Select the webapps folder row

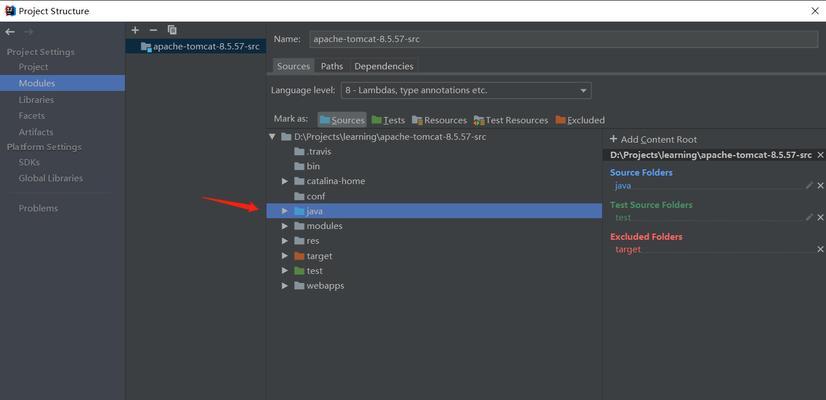click(435, 286)
